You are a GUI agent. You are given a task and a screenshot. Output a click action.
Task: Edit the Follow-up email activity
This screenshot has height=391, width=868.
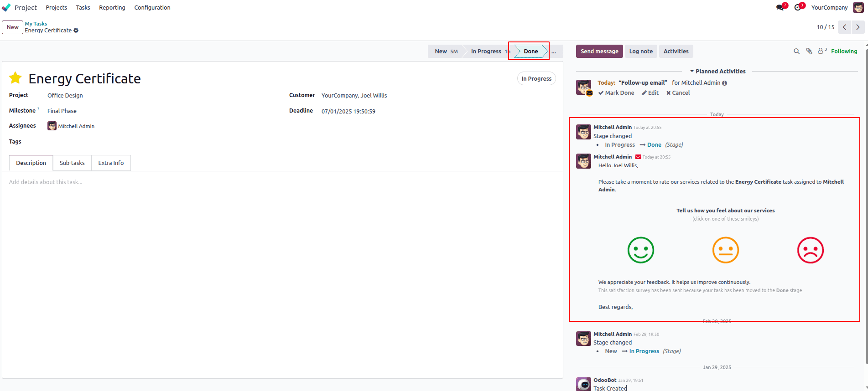pos(650,93)
